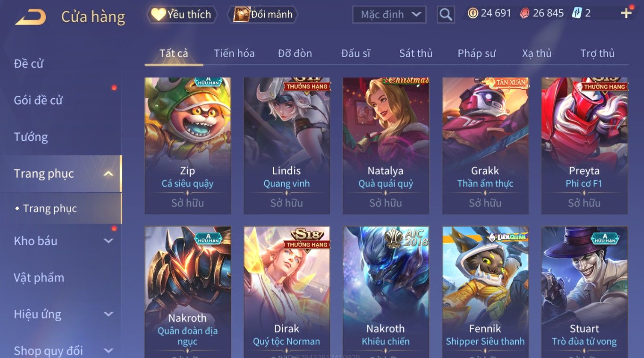The height and width of the screenshot is (358, 644).
Task: Click the back arrow icon
Action: [31, 18]
